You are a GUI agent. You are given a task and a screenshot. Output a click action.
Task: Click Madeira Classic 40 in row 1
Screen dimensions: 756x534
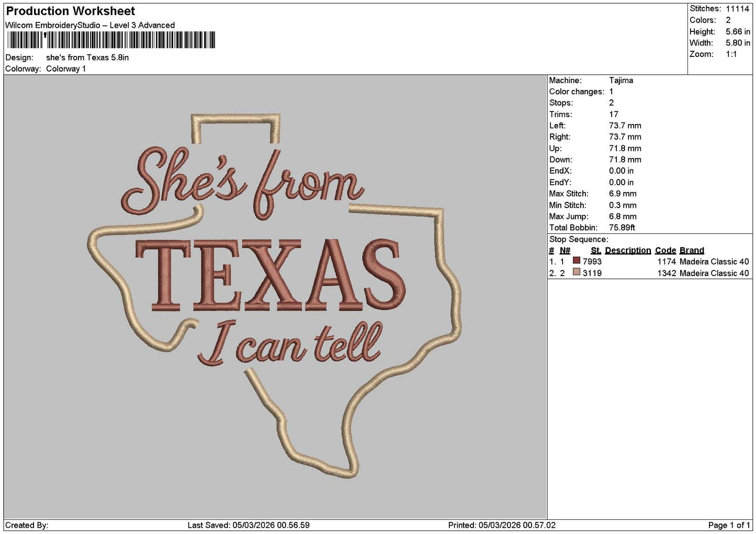pos(714,262)
